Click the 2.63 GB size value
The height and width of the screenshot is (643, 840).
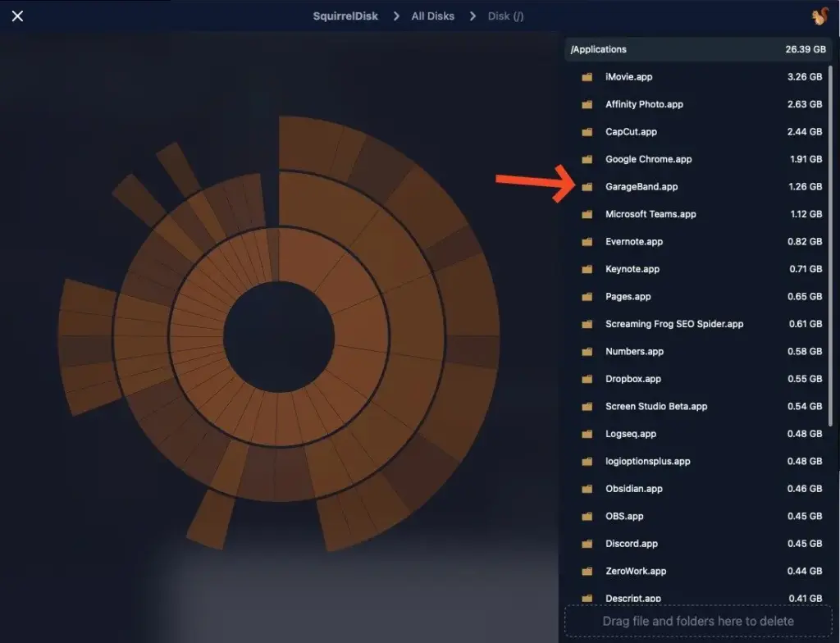805,104
